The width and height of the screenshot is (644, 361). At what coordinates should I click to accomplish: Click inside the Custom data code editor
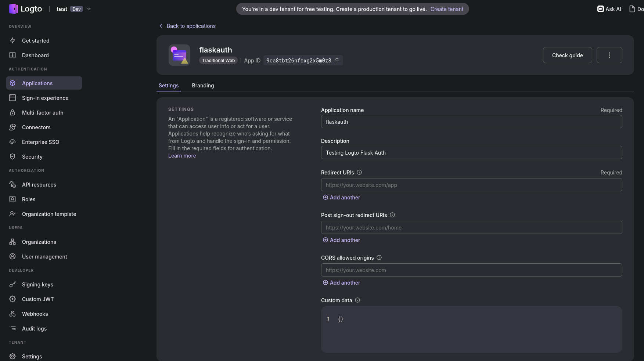(x=471, y=329)
